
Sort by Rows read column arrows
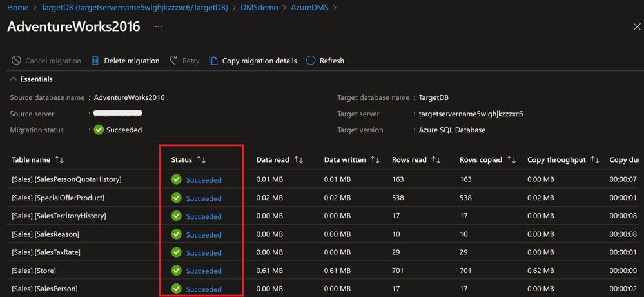[436, 159]
